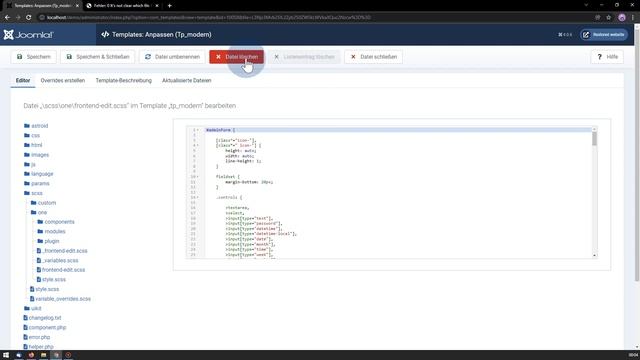Screen dimensions: 640x360
Task: Expand the css folder
Action: pos(32,135)
